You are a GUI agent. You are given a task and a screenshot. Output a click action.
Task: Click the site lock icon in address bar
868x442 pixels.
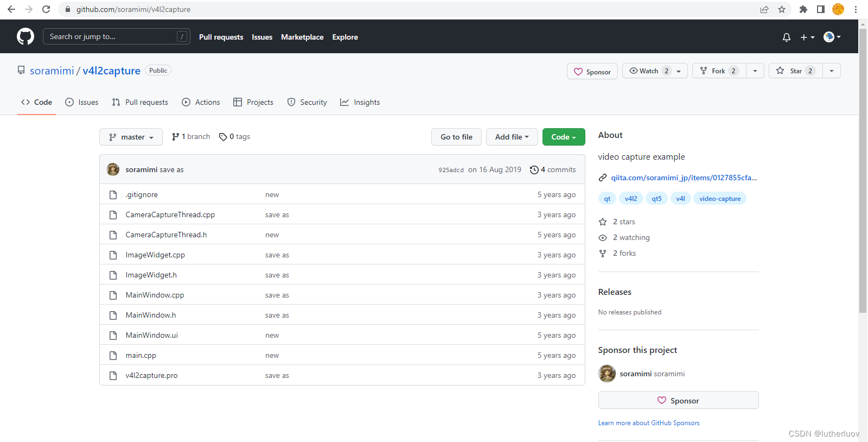tap(68, 9)
